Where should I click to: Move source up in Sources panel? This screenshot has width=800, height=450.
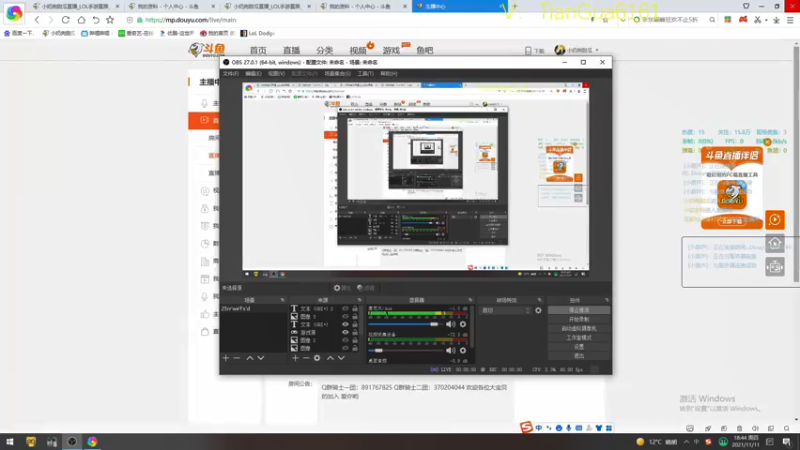click(x=330, y=358)
